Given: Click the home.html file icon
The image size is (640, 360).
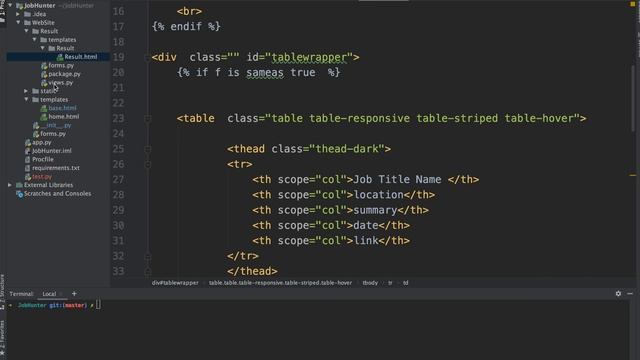Looking at the screenshot, I should pos(44,117).
